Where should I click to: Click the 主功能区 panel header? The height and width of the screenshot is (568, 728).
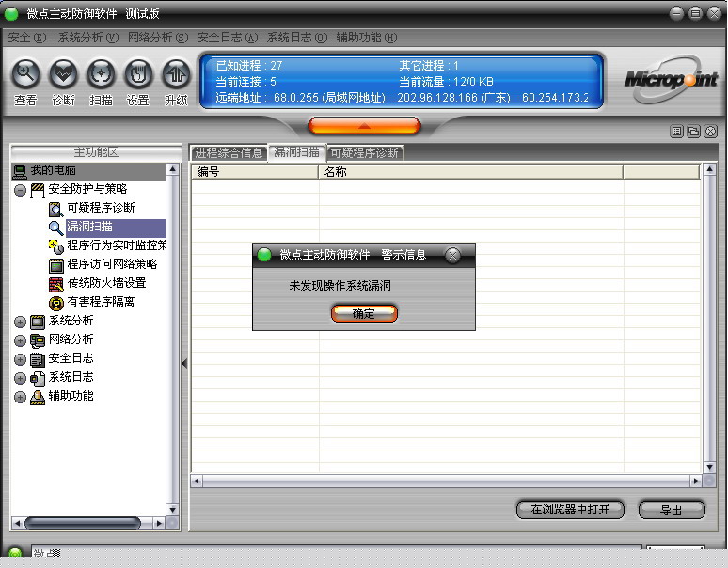point(96,152)
